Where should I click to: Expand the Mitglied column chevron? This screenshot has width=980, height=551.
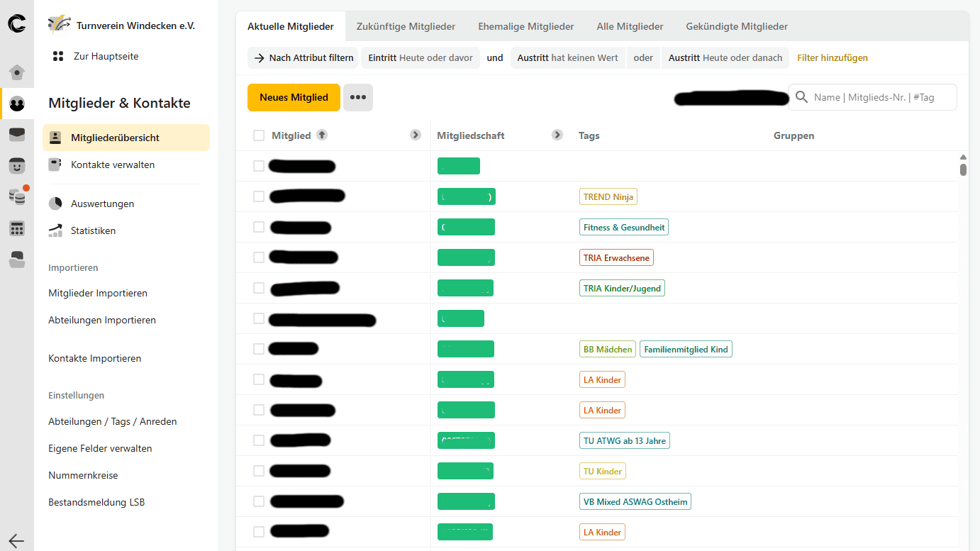(x=416, y=135)
